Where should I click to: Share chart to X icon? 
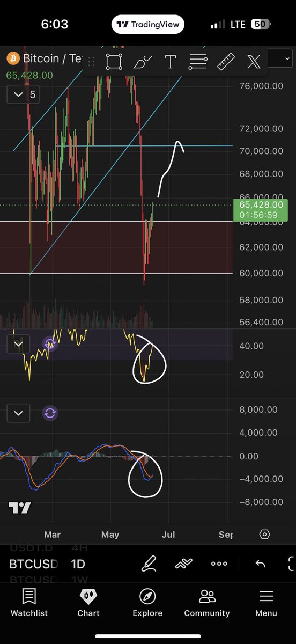254,62
